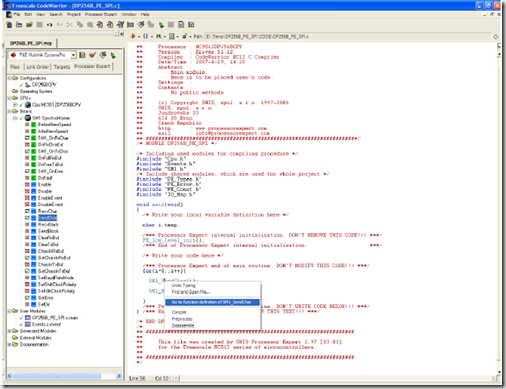Open the Project menu
The width and height of the screenshot is (506, 389).
click(74, 14)
